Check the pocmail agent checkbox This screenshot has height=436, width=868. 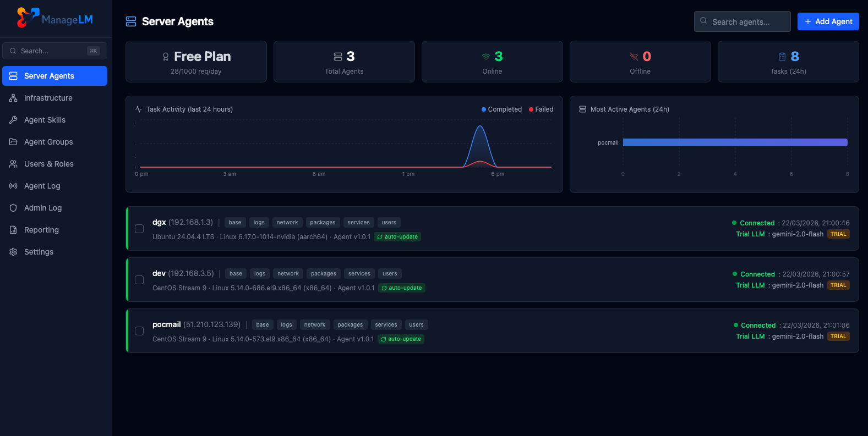pos(139,331)
